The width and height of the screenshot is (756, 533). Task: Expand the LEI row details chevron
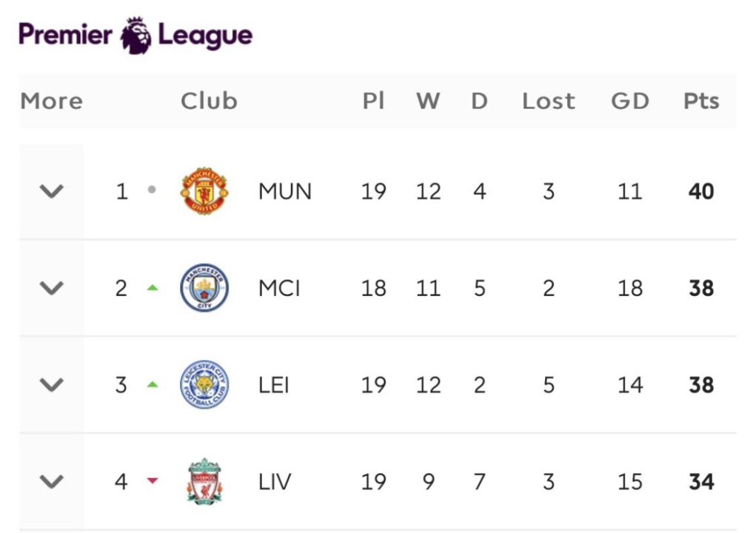(51, 385)
